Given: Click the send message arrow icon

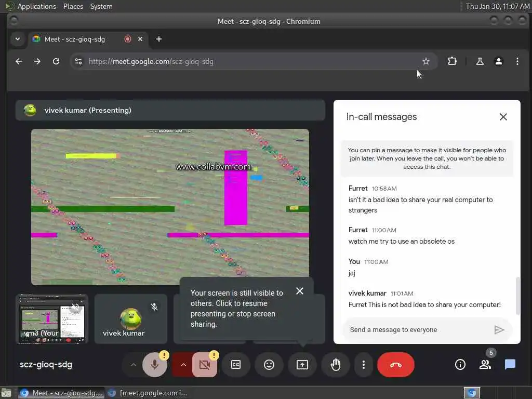Looking at the screenshot, I should [499, 330].
